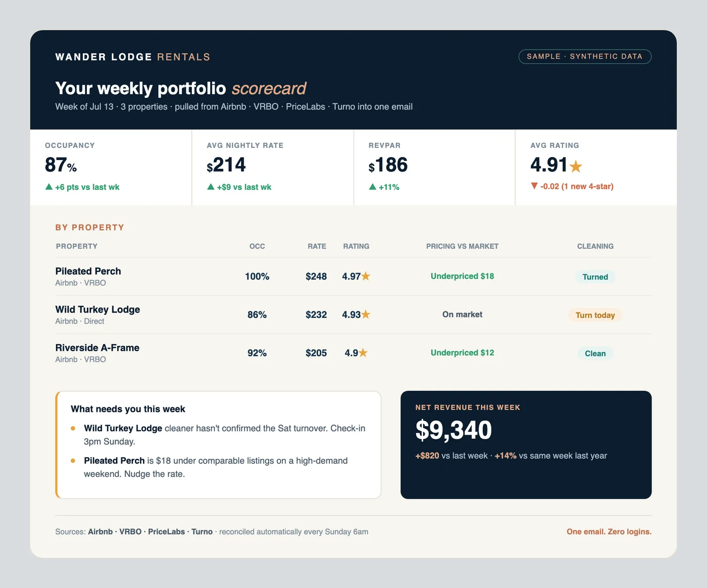Click the green up triangle under Occupancy
The image size is (707, 588).
(x=49, y=187)
